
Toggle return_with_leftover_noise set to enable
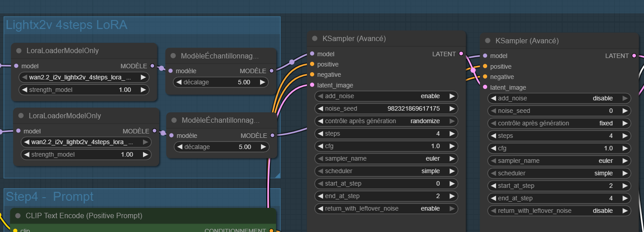386,208
